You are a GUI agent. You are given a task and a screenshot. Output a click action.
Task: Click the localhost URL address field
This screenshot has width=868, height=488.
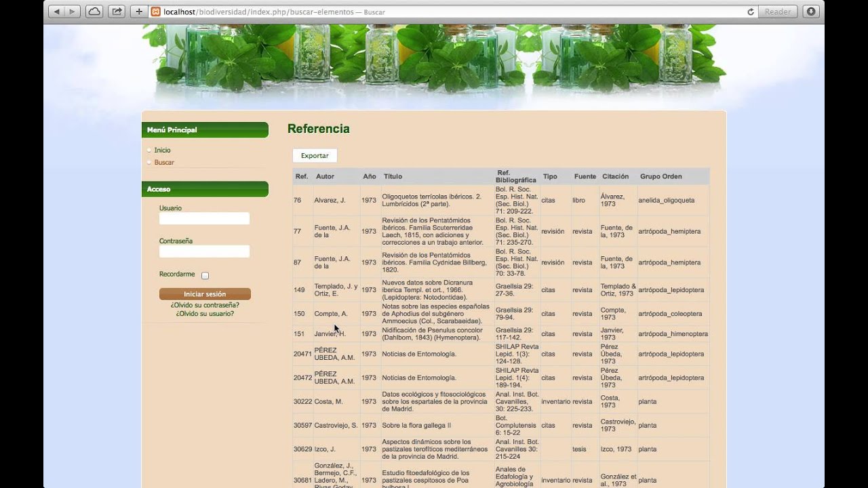[441, 12]
